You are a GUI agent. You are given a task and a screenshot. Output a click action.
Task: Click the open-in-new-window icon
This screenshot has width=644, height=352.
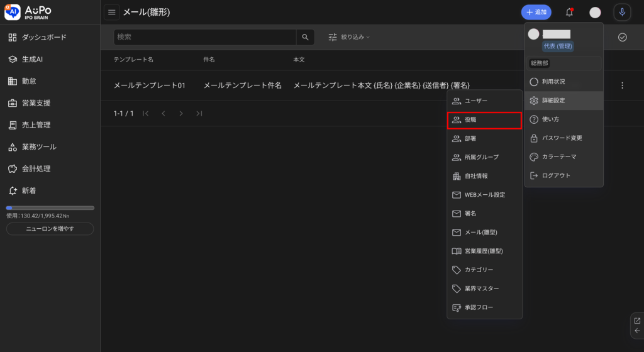tap(636, 321)
